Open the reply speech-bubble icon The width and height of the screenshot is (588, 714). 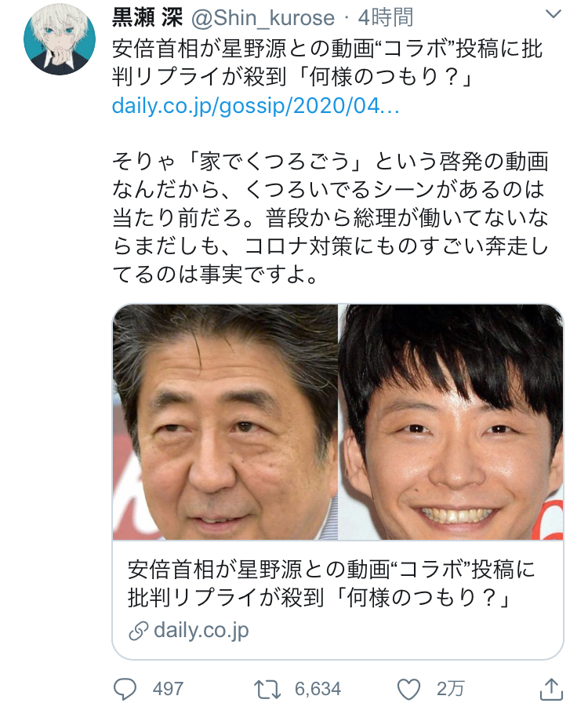[125, 689]
